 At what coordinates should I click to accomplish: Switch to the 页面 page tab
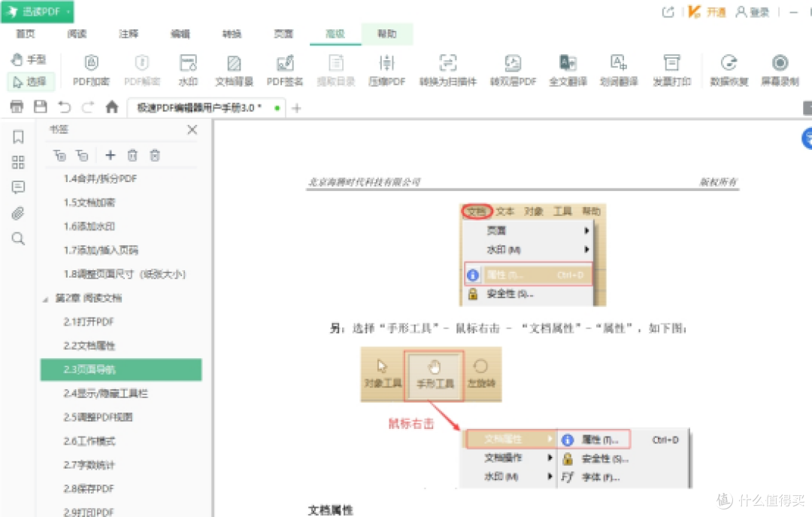tap(283, 34)
